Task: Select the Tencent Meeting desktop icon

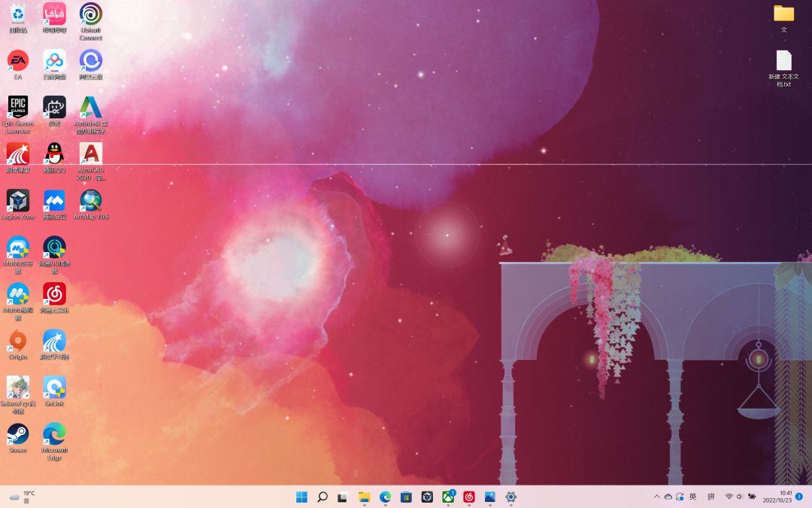Action: tap(54, 204)
